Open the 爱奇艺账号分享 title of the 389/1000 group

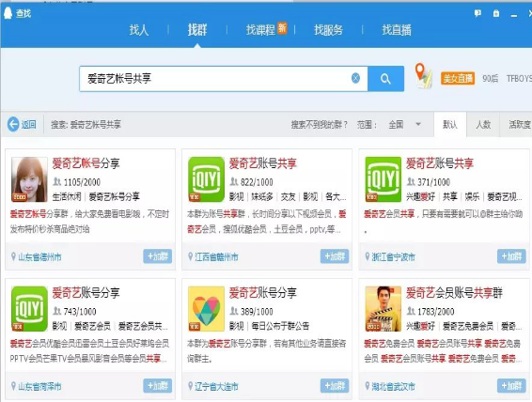[263, 292]
